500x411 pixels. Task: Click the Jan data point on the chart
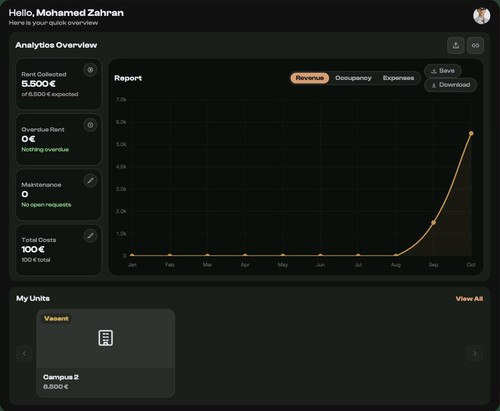click(x=132, y=255)
